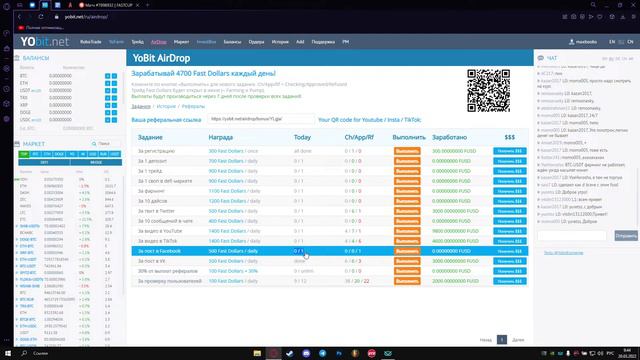The width and height of the screenshot is (640, 360).
Task: Open the Рефералы link
Action: coord(193,106)
